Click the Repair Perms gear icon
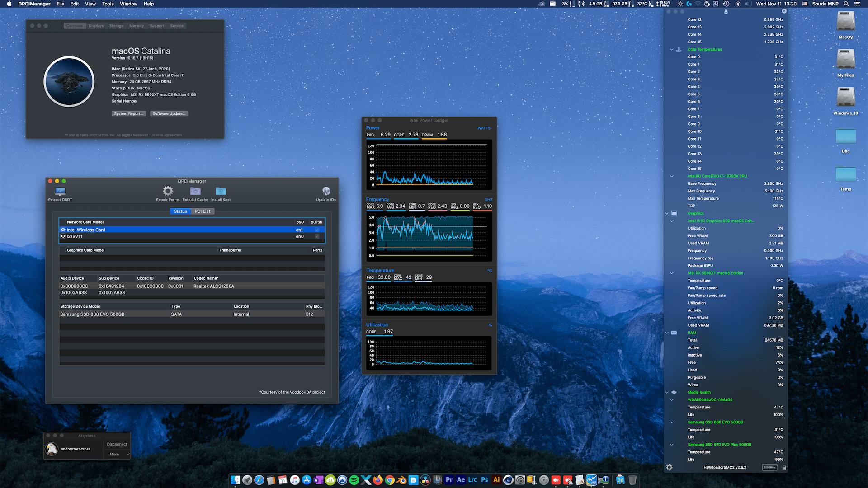868x488 pixels. [x=168, y=191]
